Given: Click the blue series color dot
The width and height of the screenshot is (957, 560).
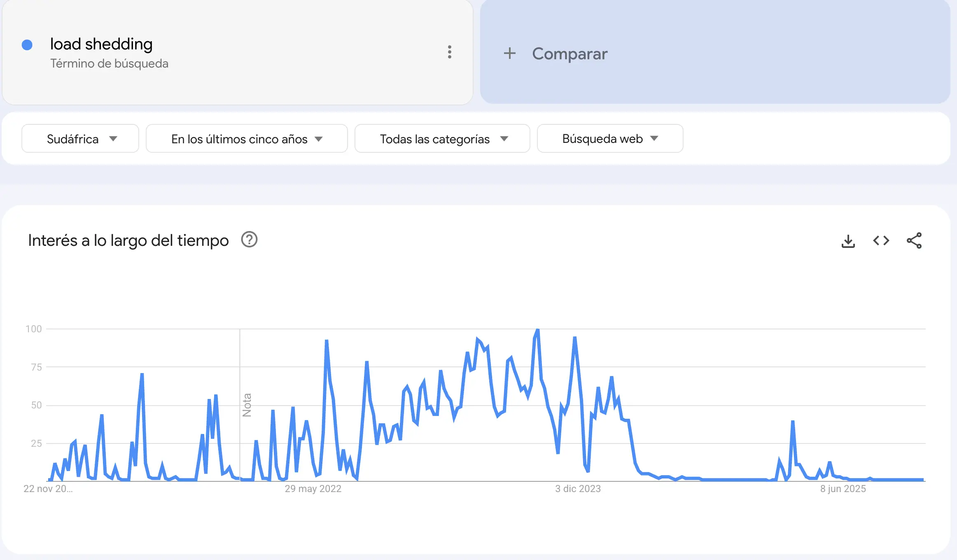Looking at the screenshot, I should [x=27, y=44].
